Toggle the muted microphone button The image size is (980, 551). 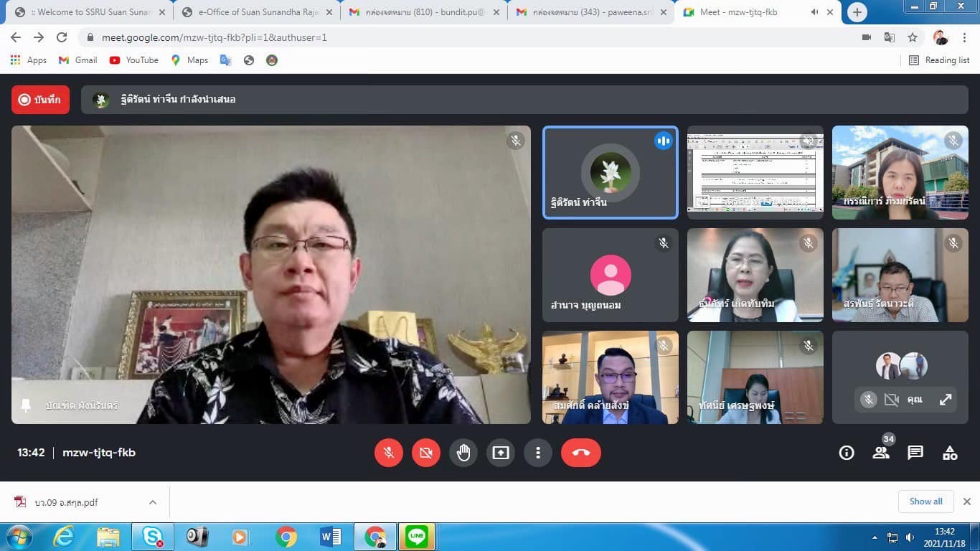click(389, 453)
